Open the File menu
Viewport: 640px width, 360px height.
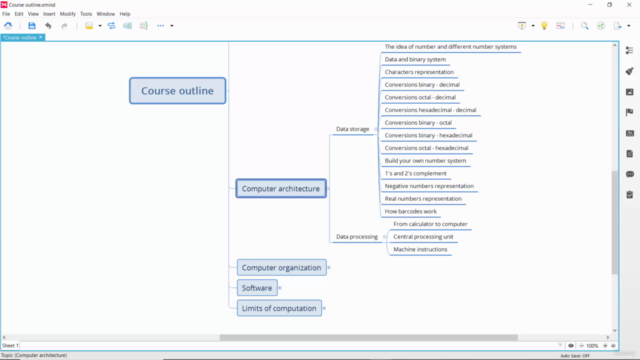(6, 14)
